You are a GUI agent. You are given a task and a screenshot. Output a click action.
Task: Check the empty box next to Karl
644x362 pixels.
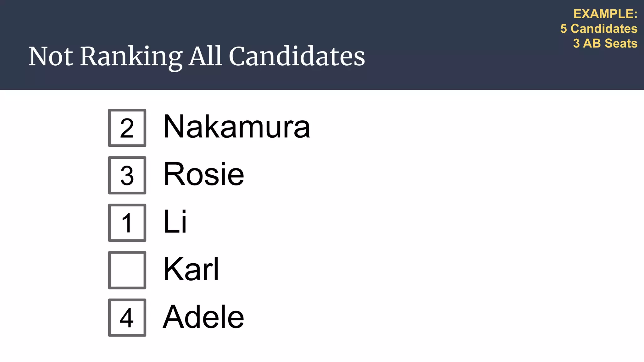127,270
